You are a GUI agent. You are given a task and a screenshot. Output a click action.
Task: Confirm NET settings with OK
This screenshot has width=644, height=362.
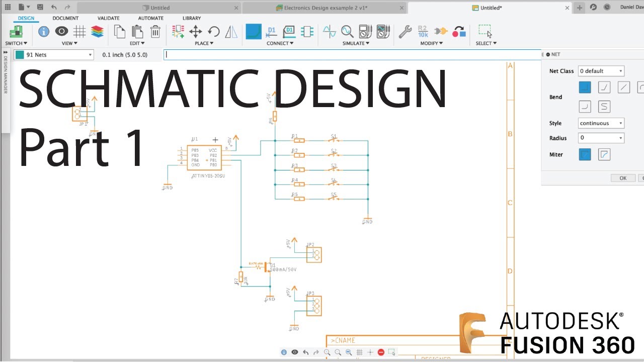pos(623,178)
